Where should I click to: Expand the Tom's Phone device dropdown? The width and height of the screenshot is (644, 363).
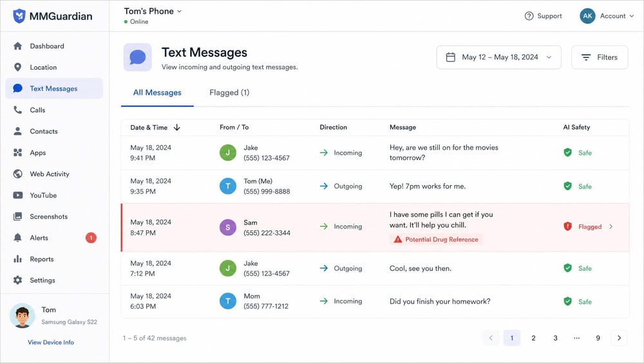(x=153, y=11)
